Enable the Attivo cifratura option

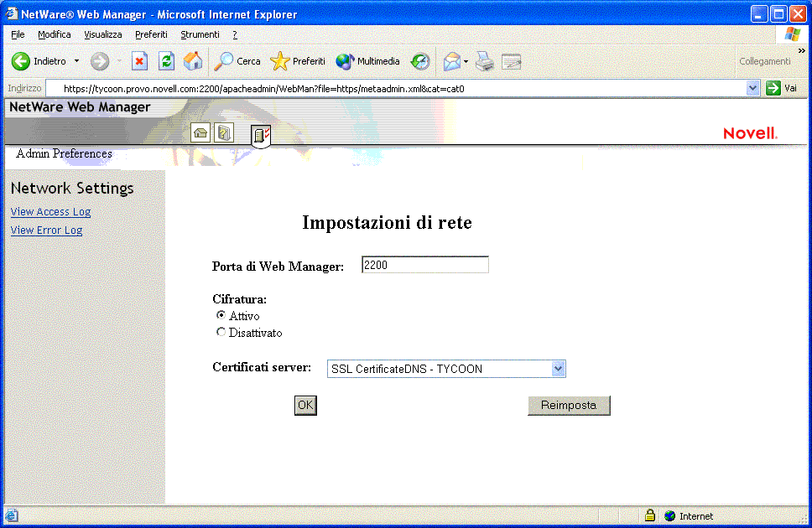(x=221, y=315)
